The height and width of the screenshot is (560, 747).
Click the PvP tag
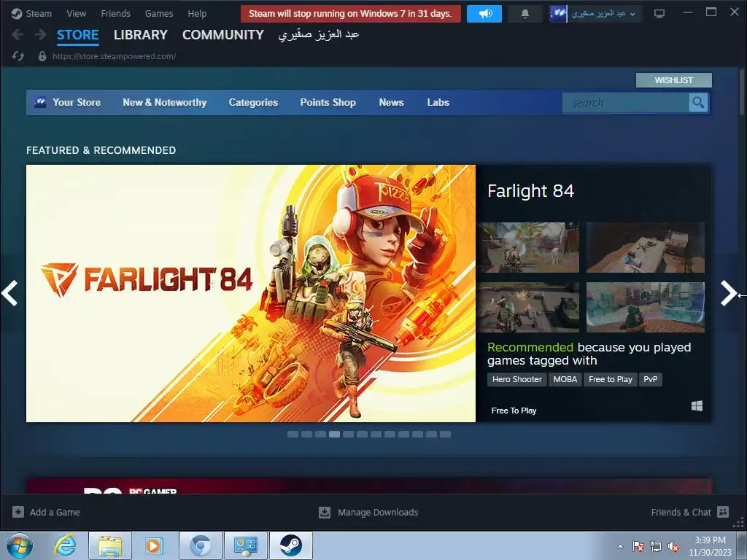click(650, 379)
